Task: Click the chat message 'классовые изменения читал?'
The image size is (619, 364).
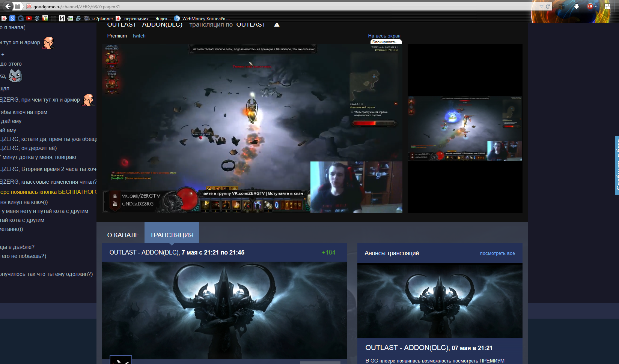Action: pos(48,182)
